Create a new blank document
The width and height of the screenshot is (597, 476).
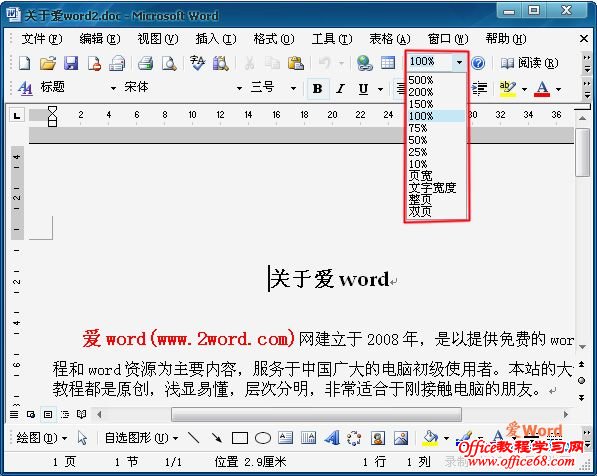tap(25, 63)
